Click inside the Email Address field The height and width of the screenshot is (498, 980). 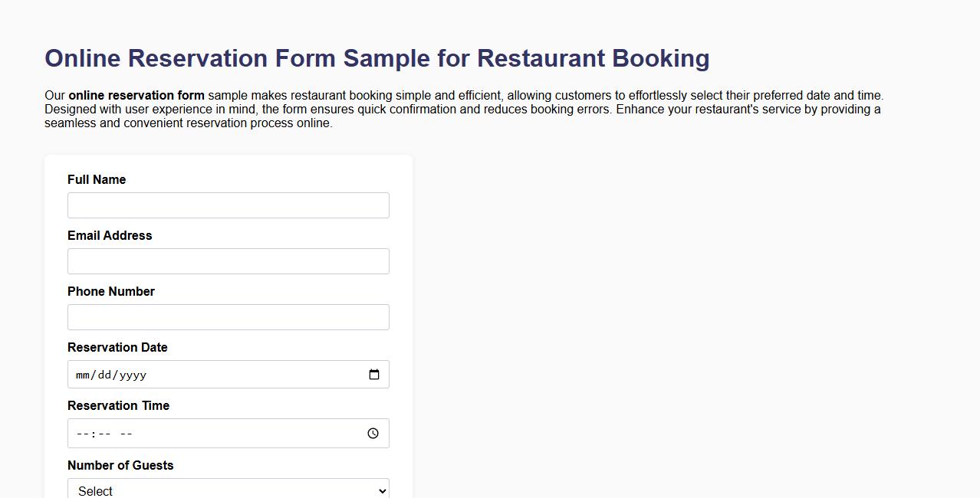click(x=228, y=260)
